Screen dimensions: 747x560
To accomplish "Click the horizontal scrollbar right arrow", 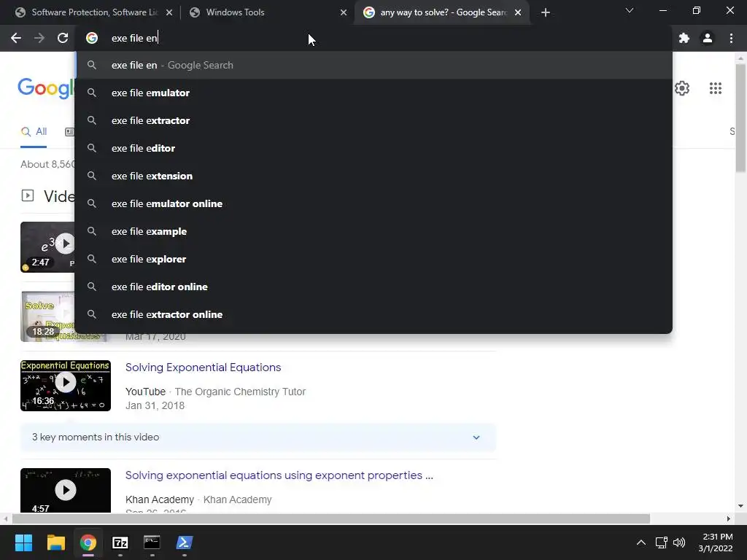I will 729,518.
